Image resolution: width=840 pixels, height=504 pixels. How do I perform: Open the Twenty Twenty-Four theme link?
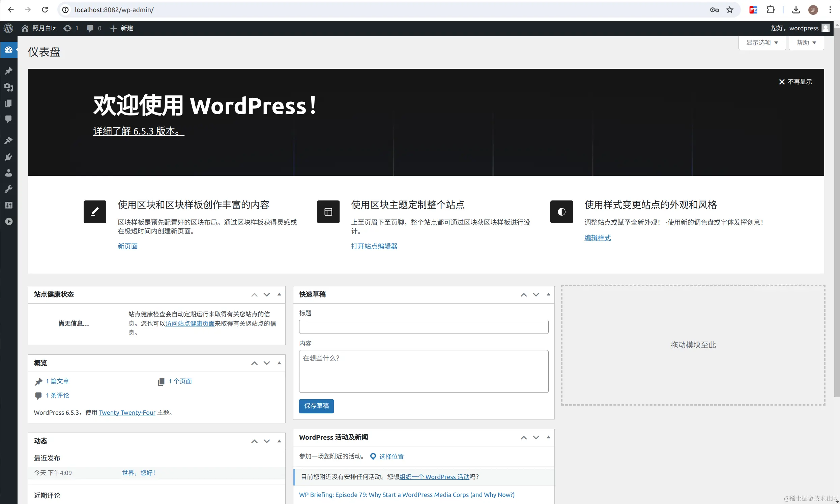127,413
